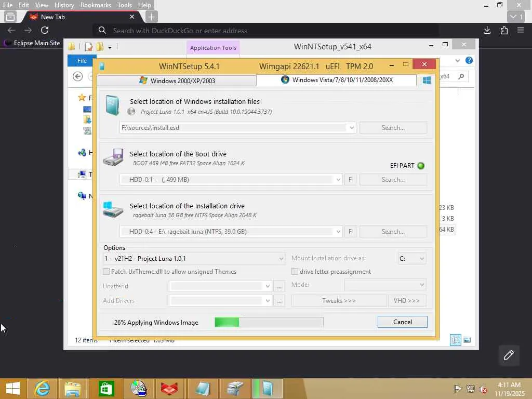Toggle drive letter preassignment checkbox
Screen dimensions: 532x399
[295, 271]
